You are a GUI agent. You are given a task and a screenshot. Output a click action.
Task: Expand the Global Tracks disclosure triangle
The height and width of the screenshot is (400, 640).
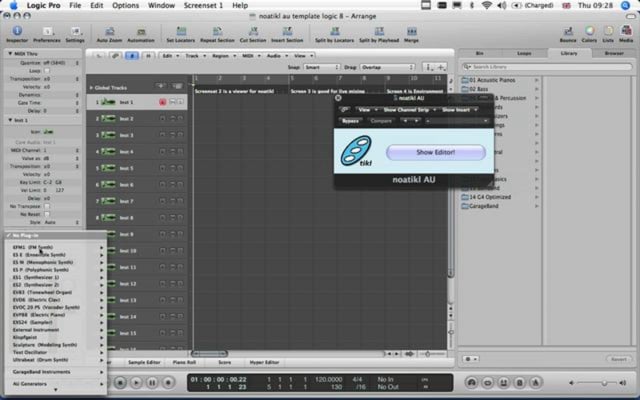[x=91, y=88]
